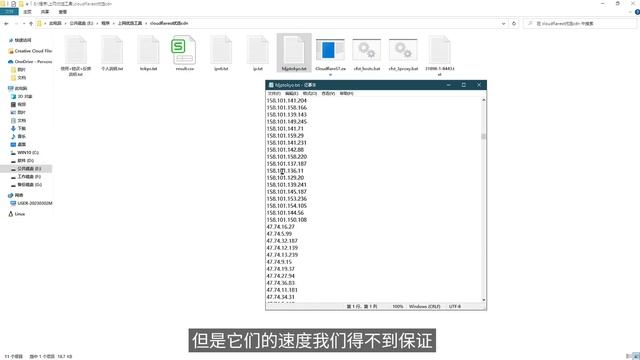The image size is (640, 360).
Task: Select the ip.txt file icon
Action: pos(258,50)
